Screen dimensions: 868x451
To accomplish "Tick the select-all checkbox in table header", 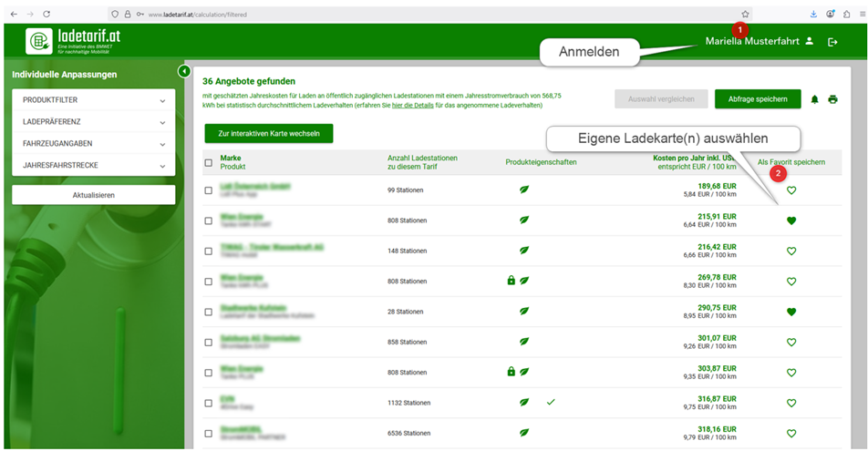I will [209, 162].
